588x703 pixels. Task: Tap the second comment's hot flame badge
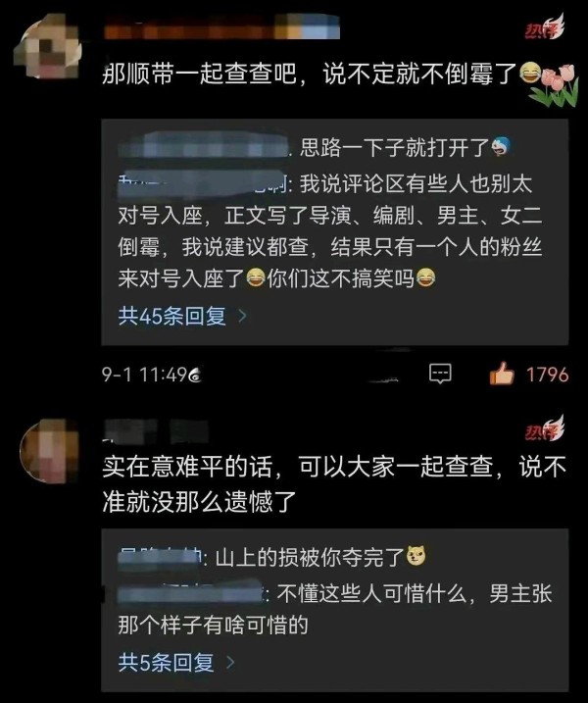pyautogui.click(x=545, y=429)
